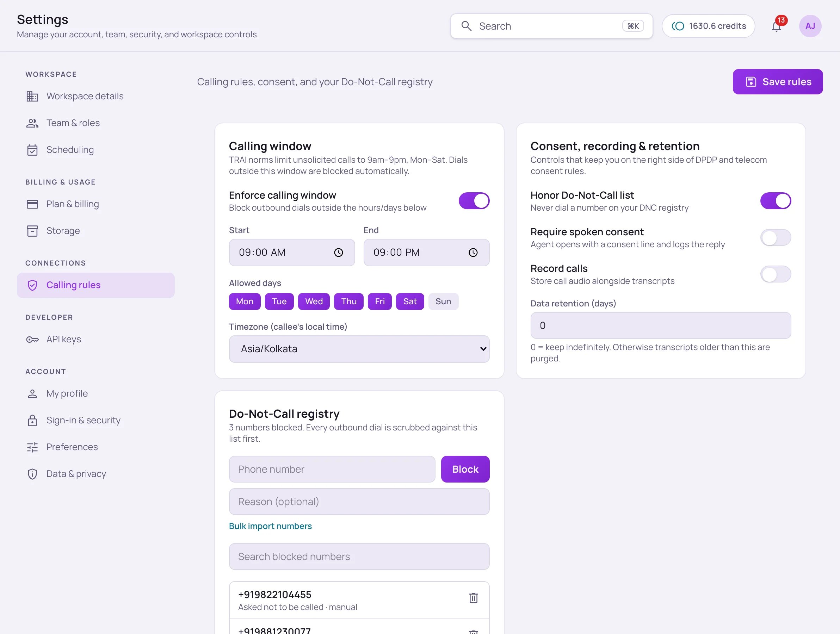
Task: Click the Block button
Action: (x=465, y=469)
